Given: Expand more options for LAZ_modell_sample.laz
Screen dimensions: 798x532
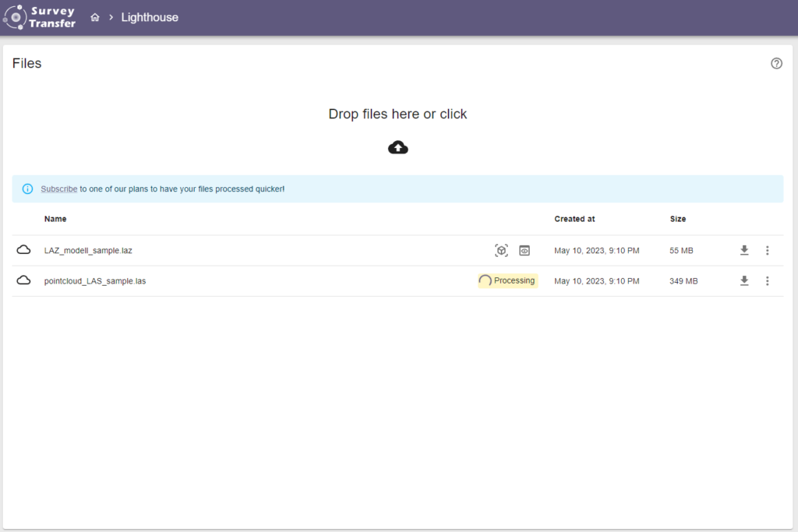Looking at the screenshot, I should (767, 250).
